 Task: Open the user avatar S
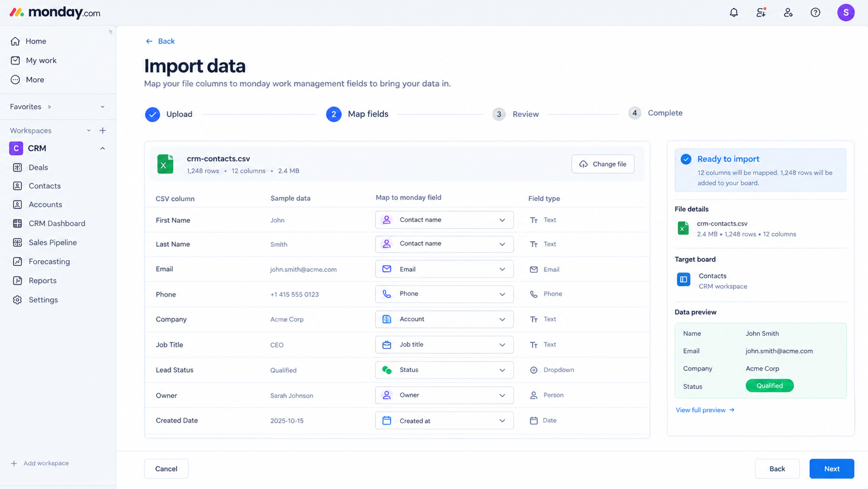click(x=846, y=12)
